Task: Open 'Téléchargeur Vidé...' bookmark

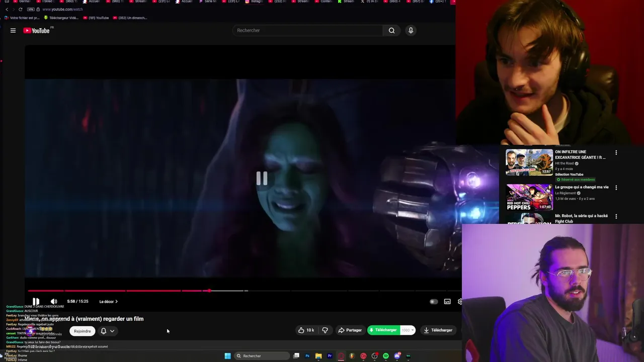Action: pyautogui.click(x=61, y=18)
